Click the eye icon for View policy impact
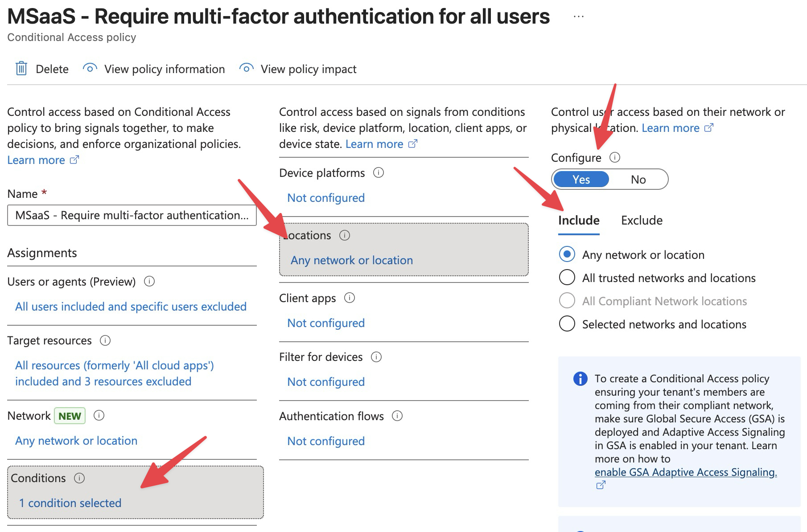 tap(247, 69)
